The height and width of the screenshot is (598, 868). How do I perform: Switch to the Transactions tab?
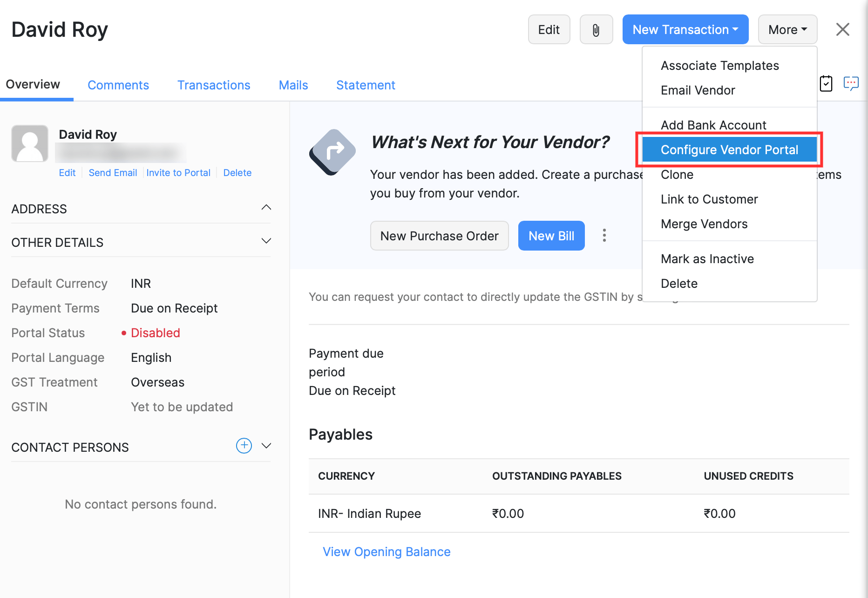tap(214, 85)
